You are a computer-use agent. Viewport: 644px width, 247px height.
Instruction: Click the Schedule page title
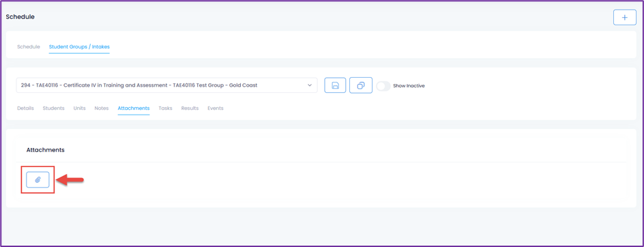click(20, 17)
